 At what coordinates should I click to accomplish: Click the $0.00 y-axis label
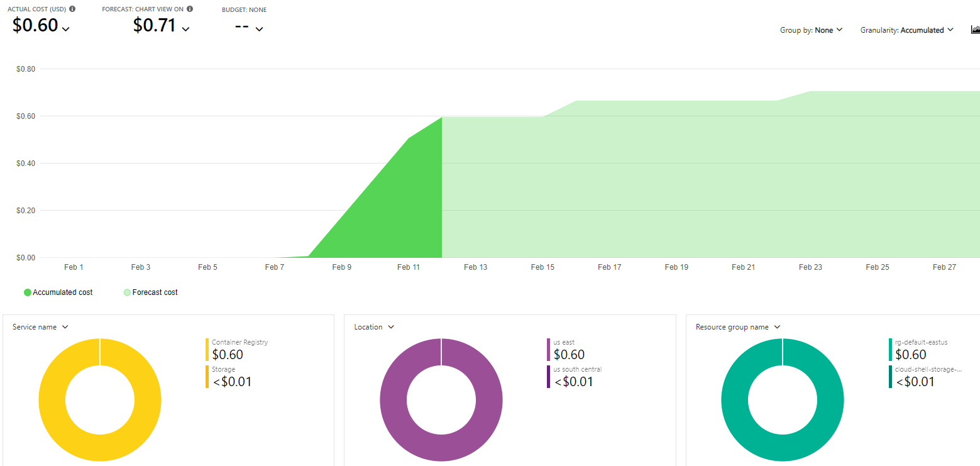pos(26,258)
